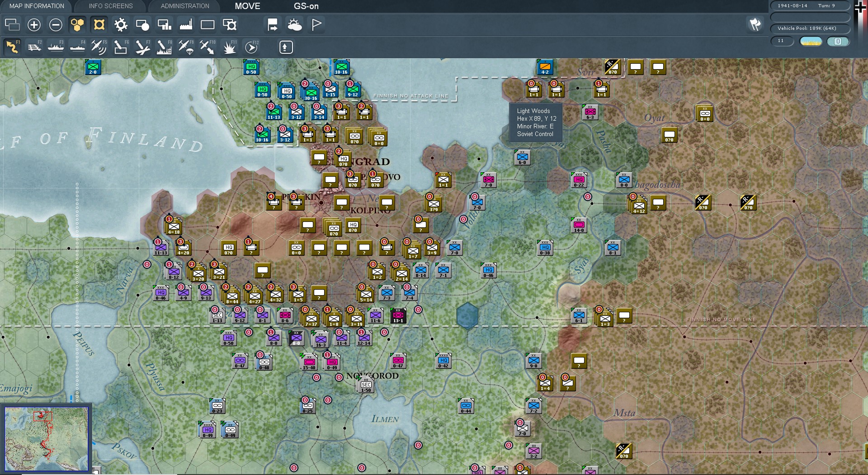Click the boxed up-arrow icon

click(286, 47)
